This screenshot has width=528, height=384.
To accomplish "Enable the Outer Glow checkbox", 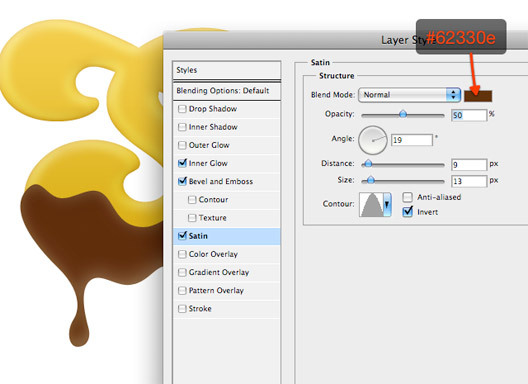I will [x=182, y=145].
